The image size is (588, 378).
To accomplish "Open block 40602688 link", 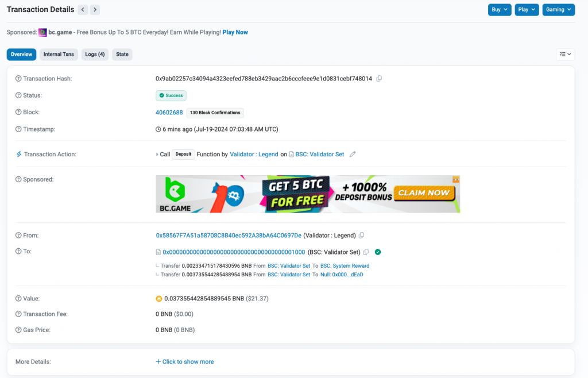I will (x=169, y=113).
